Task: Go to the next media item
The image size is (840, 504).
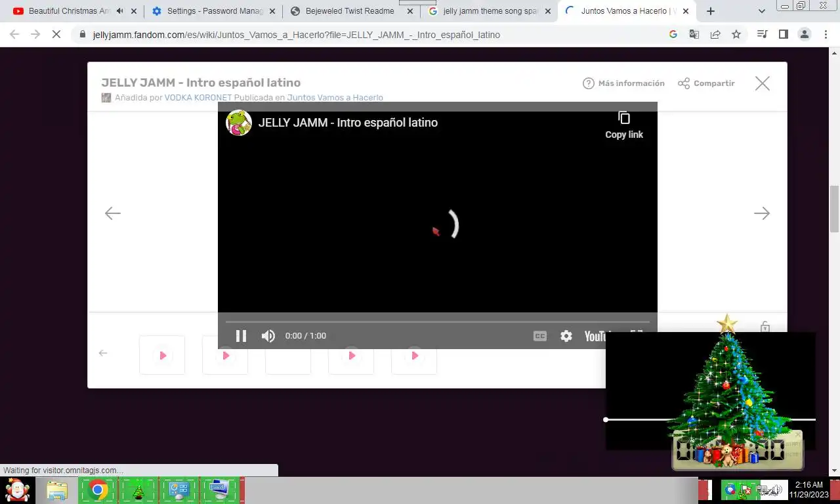Action: point(761,213)
